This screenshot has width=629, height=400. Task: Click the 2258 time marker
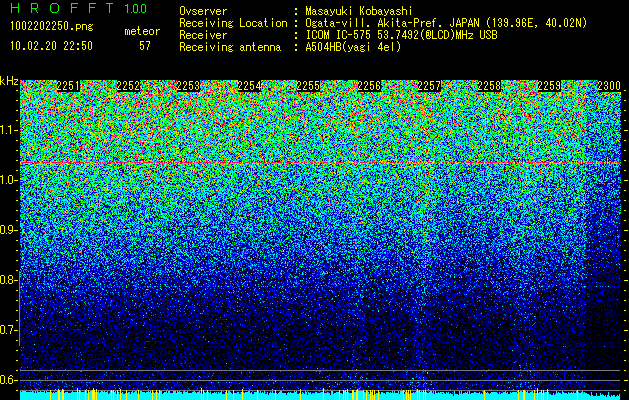[x=489, y=86]
